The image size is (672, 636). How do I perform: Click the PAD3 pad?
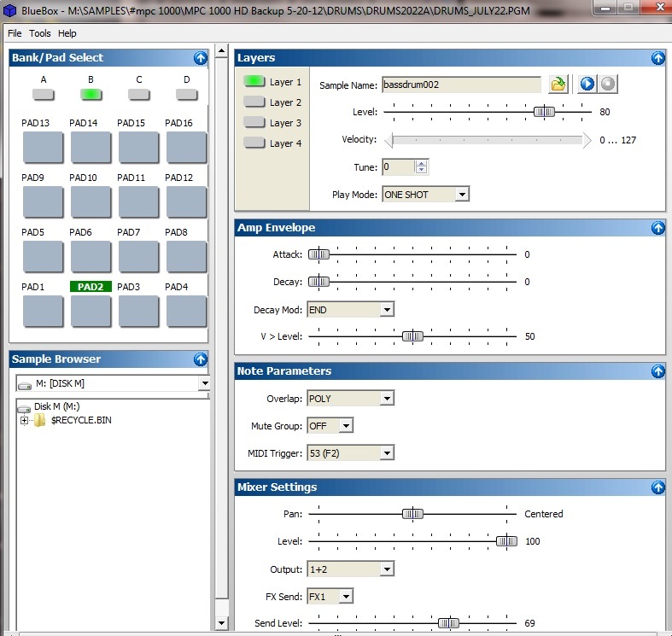139,312
